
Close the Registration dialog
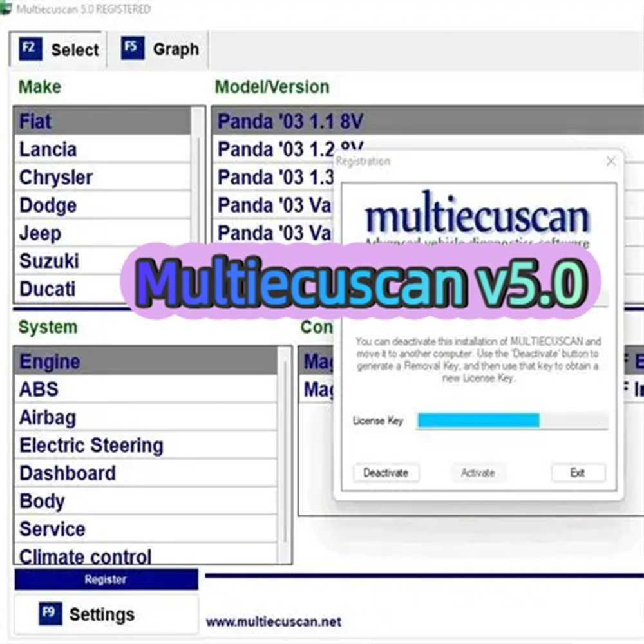611,161
